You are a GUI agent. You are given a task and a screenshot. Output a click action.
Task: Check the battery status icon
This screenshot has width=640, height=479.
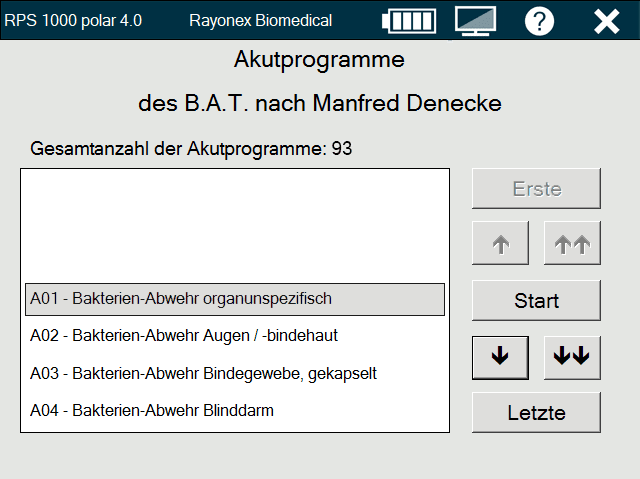[410, 21]
